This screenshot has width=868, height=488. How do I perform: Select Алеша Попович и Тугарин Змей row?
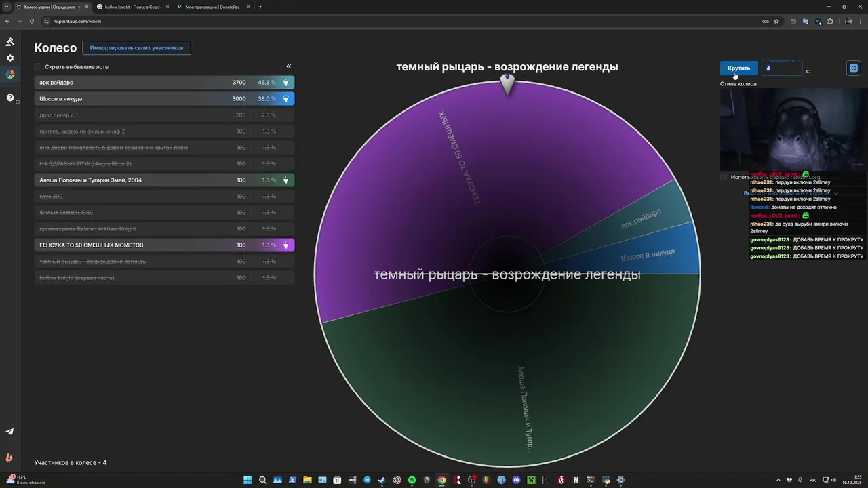pyautogui.click(x=165, y=180)
